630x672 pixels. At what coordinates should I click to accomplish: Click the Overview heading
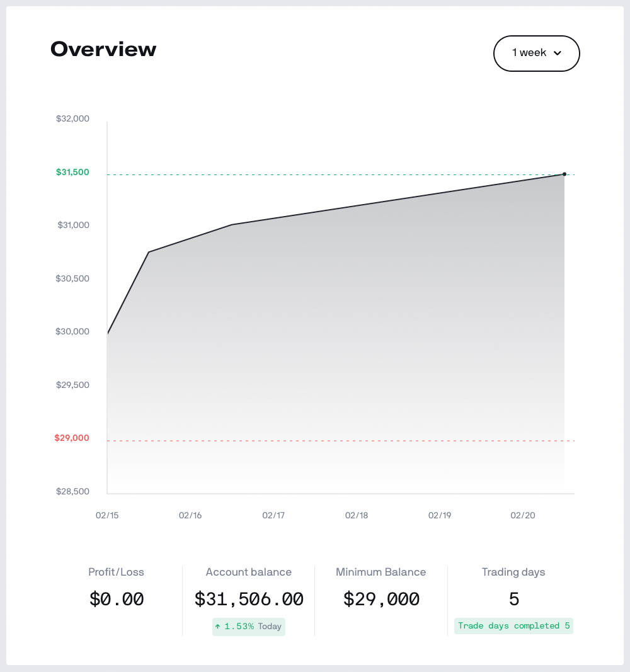103,49
